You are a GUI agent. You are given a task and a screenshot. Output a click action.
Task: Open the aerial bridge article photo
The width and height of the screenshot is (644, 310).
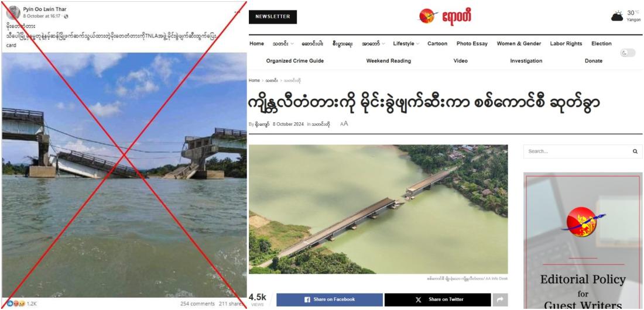tap(378, 209)
